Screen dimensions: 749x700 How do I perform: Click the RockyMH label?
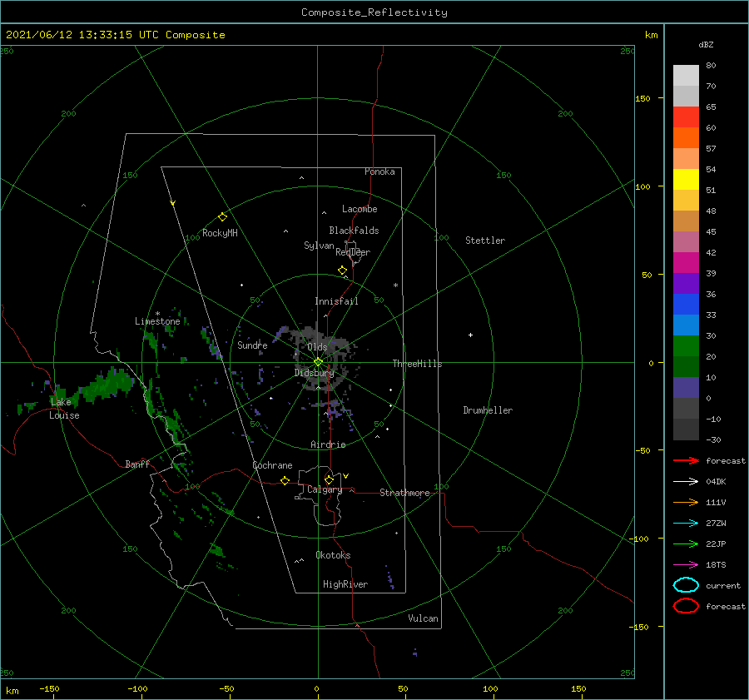(x=220, y=233)
